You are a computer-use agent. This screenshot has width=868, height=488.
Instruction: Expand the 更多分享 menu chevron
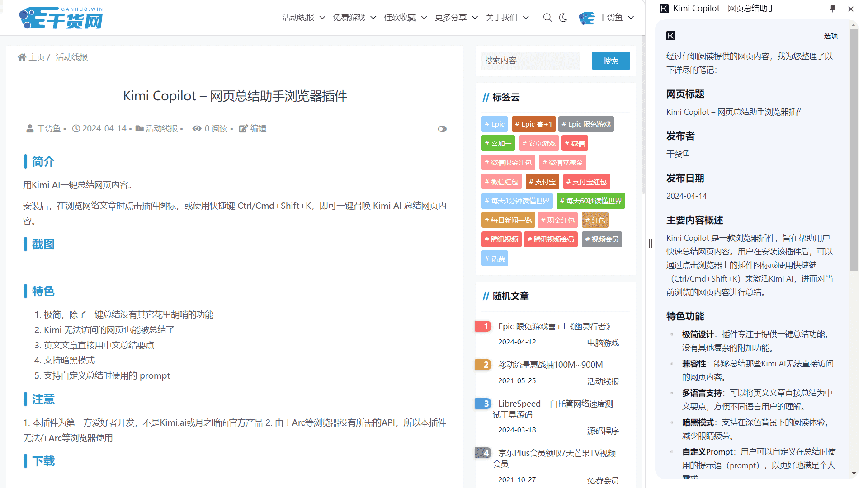click(475, 18)
